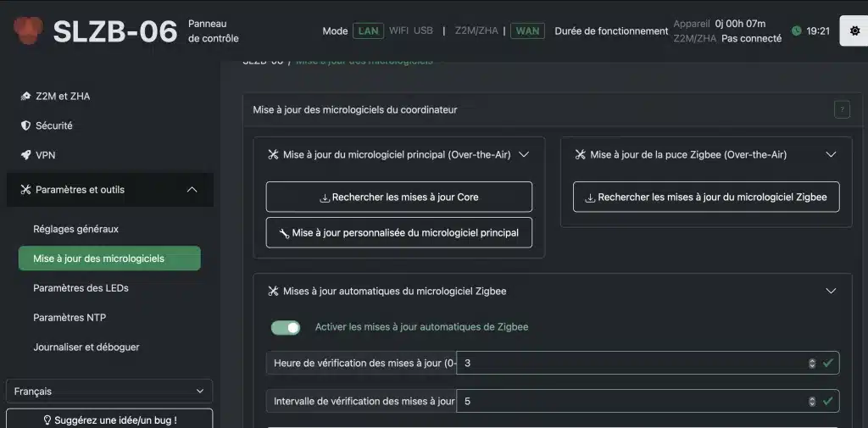Open the Français language dropdown
This screenshot has height=428, width=868.
tap(109, 392)
